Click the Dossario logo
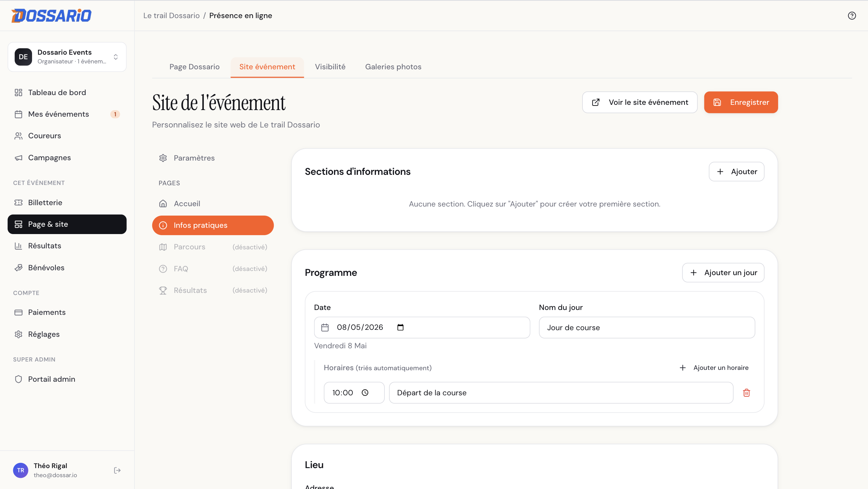This screenshot has width=868, height=489. [51, 16]
